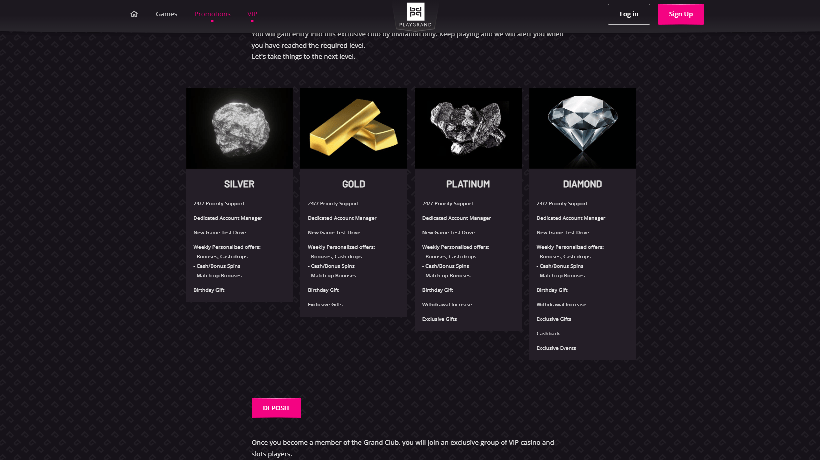Screen dimensions: 820x460
Task: Click Exclusive Gifts in Platinum card
Action: click(x=439, y=319)
